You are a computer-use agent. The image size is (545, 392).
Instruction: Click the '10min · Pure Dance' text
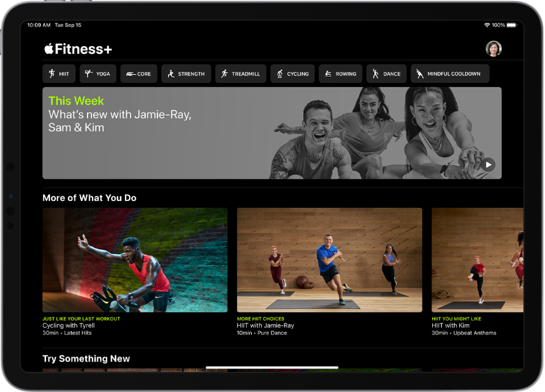click(x=262, y=333)
